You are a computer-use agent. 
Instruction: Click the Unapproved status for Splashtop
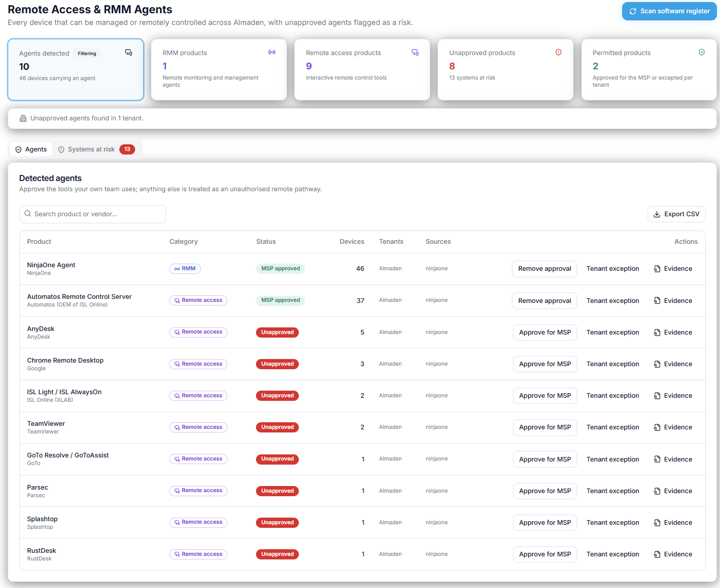[277, 523]
